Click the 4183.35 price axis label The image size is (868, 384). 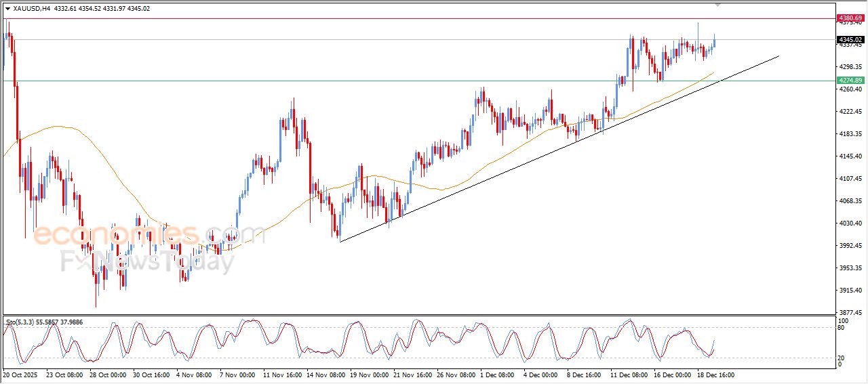pos(849,134)
